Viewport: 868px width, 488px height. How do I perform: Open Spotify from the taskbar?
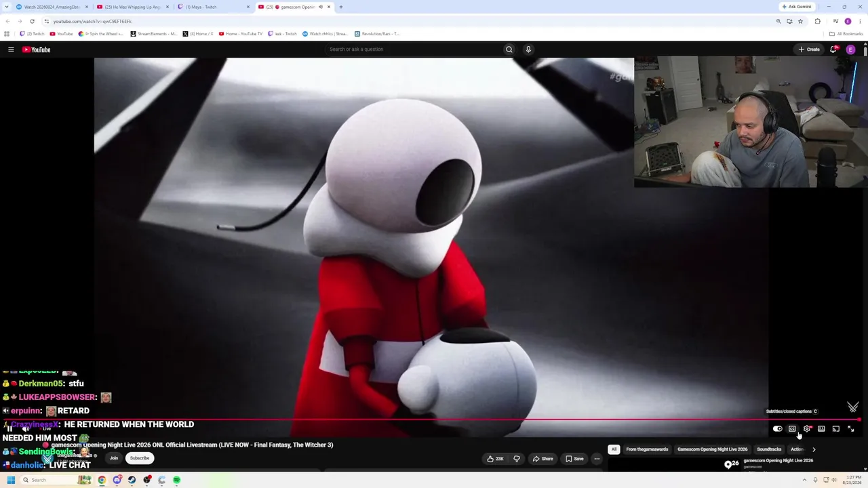(x=176, y=480)
